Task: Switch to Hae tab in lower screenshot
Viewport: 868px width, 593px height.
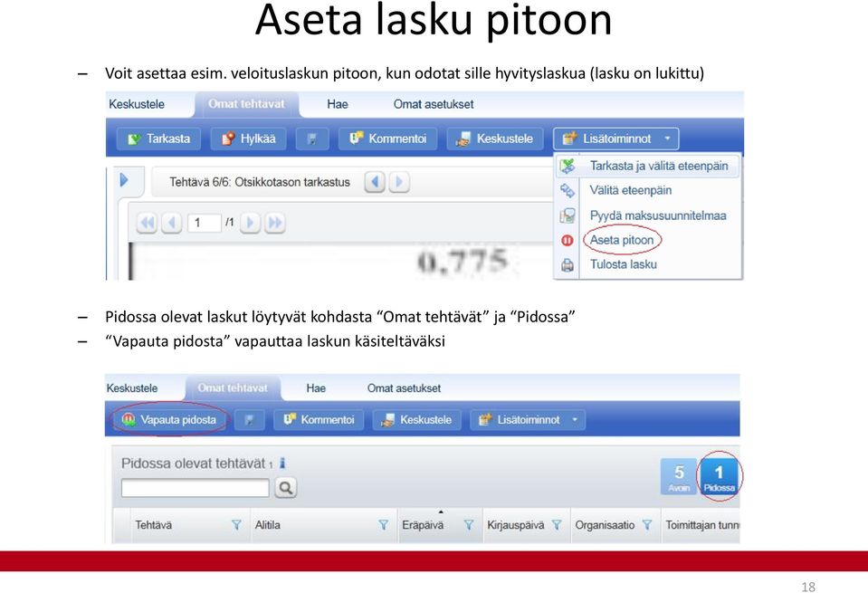Action: click(316, 388)
